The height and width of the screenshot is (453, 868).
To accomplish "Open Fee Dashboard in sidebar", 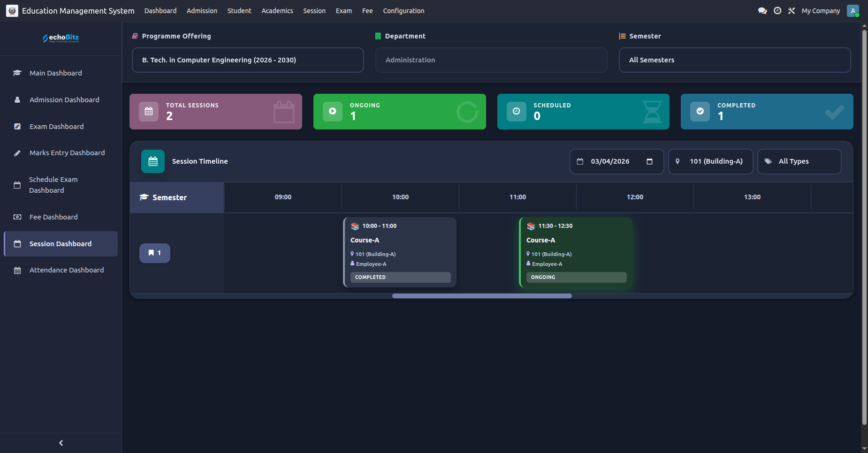I will (61, 217).
